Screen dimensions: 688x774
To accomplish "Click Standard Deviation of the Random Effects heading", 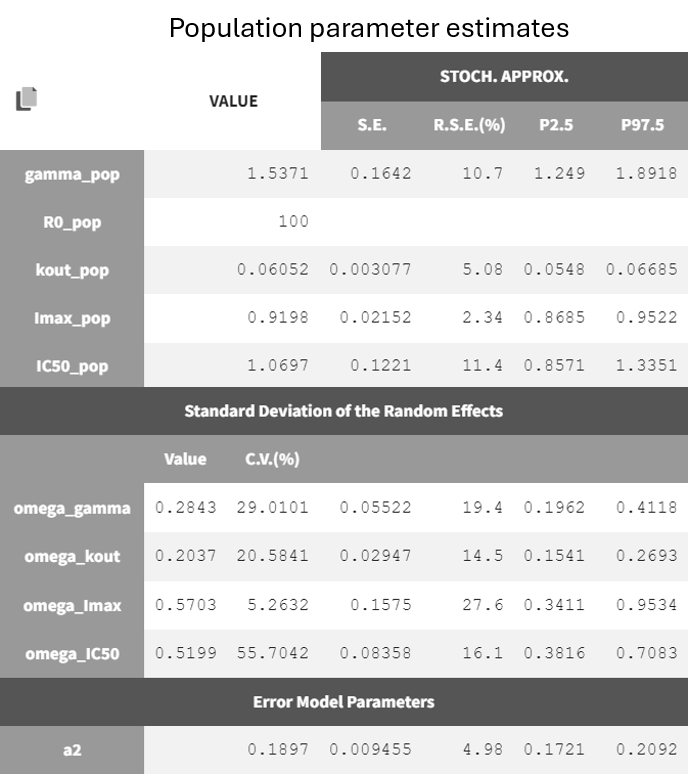I will pos(344,411).
